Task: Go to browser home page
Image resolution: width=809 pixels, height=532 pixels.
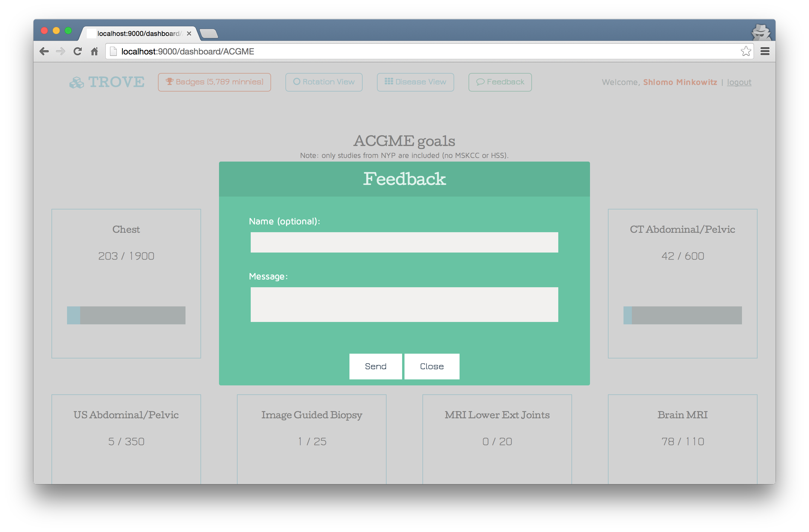Action: (94, 51)
